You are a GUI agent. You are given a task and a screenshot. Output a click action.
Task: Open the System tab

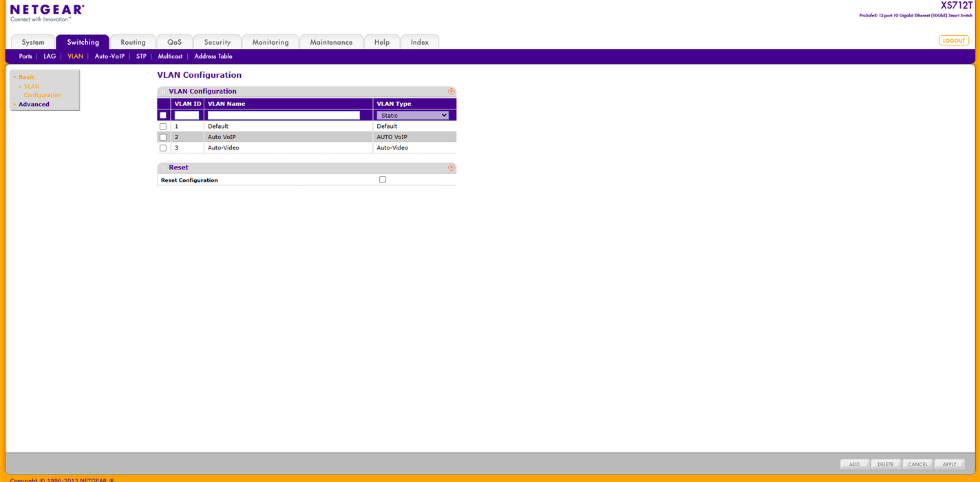33,42
